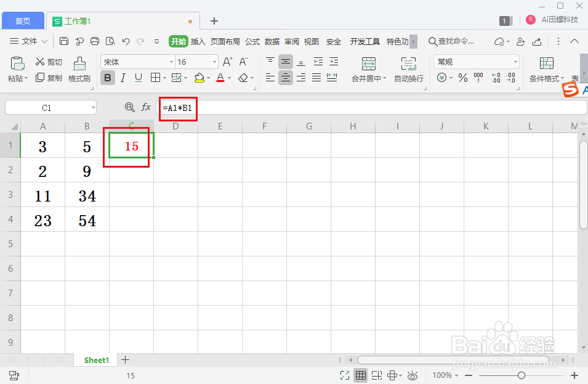Select the Sheet1 tab
588x384 pixels.
tap(97, 360)
